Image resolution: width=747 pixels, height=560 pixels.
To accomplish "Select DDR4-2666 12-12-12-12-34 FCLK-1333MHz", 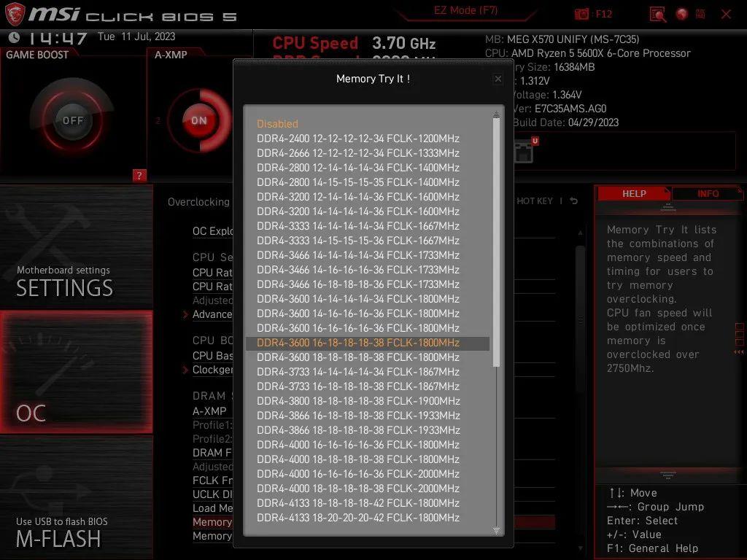I will [x=357, y=153].
